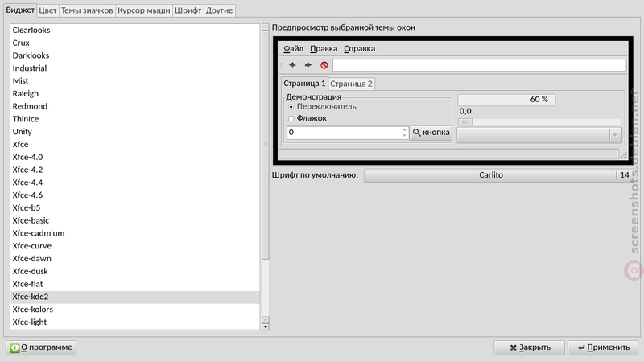The height and width of the screenshot is (361, 644).
Task: Select the Xfce-flat theme
Action: pos(135,285)
